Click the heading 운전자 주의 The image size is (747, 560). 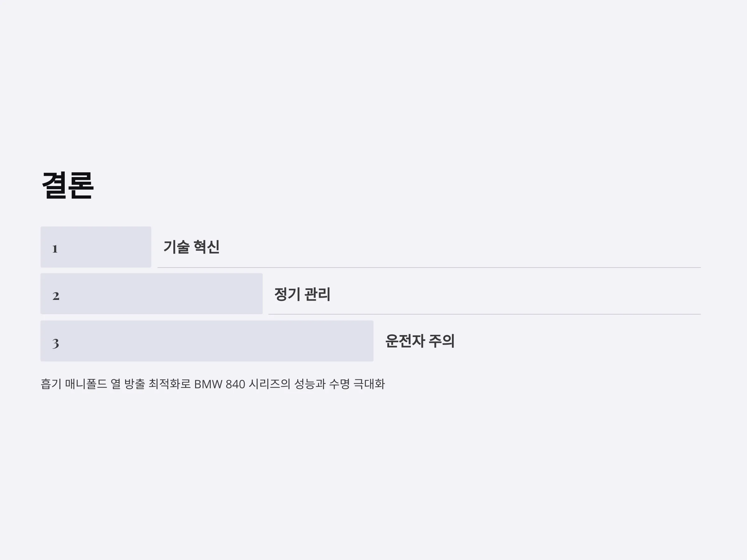click(x=420, y=341)
